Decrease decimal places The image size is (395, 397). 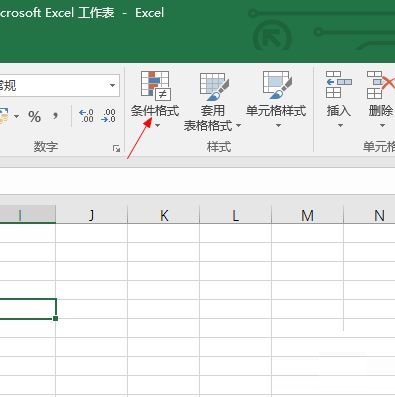109,116
